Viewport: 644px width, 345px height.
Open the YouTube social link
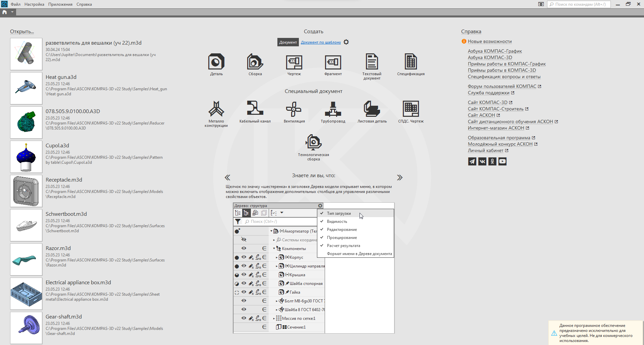(x=502, y=161)
